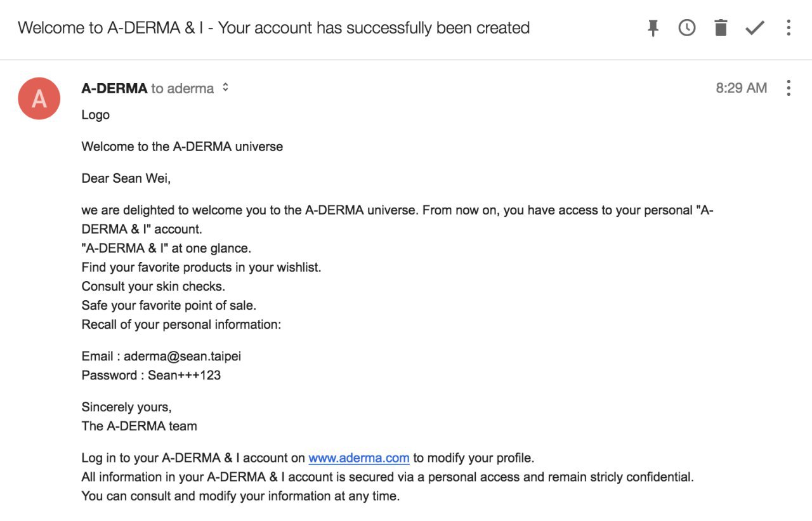Click "The A-DERMA team" signature line

[139, 426]
